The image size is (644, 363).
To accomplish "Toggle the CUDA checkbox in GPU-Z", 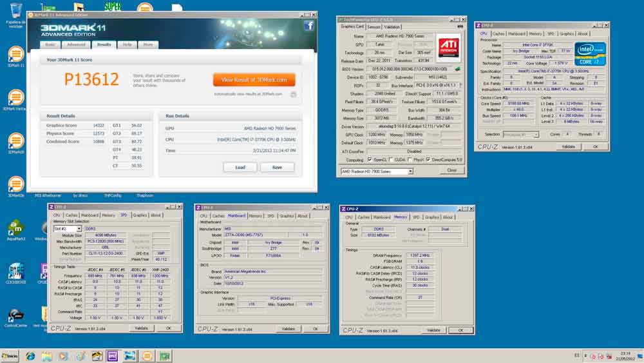I will coord(391,159).
